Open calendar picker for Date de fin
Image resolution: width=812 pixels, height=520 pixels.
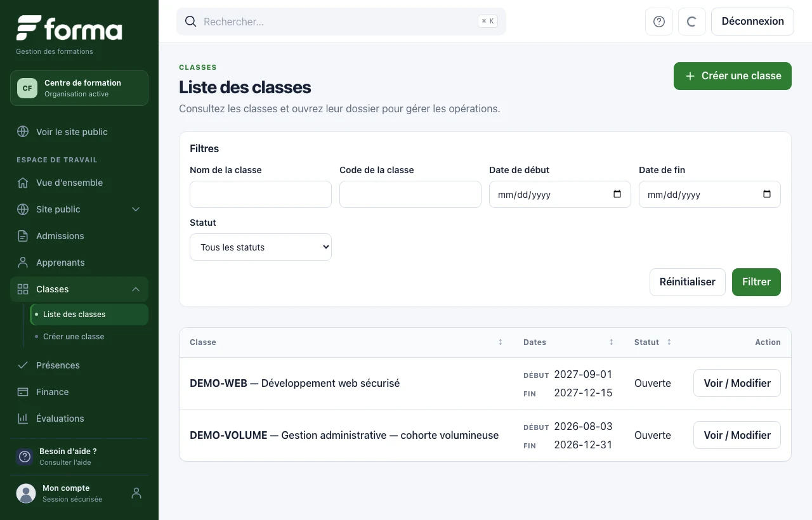point(767,194)
